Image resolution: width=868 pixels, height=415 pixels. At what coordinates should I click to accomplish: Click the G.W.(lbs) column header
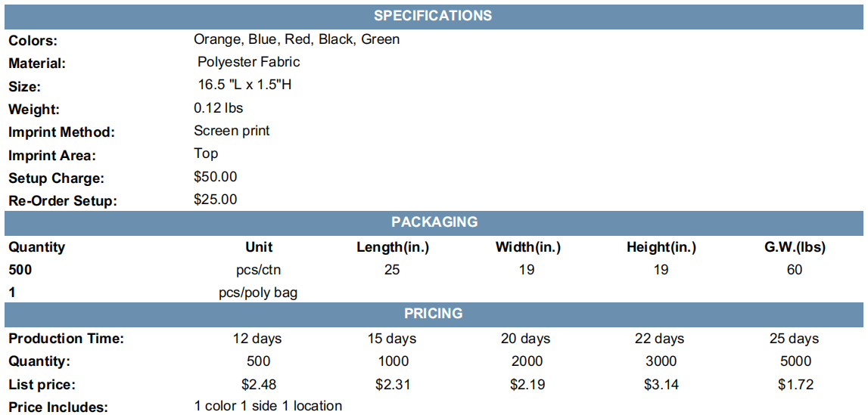795,247
